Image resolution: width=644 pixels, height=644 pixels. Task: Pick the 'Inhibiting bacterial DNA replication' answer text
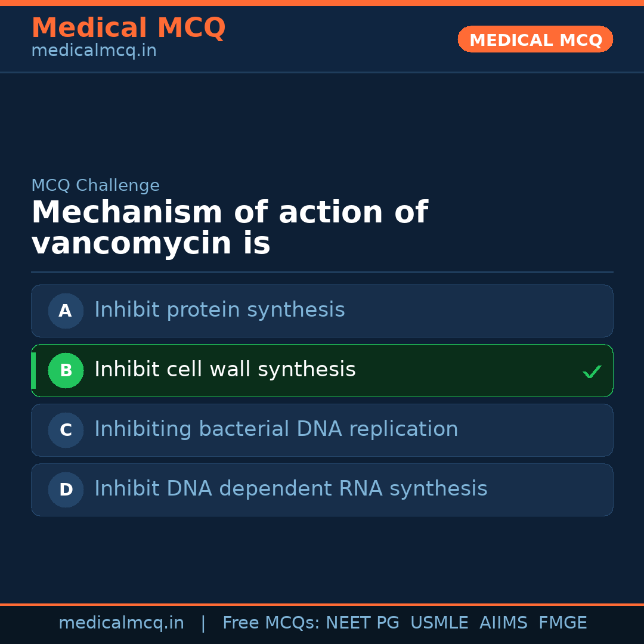[276, 429]
